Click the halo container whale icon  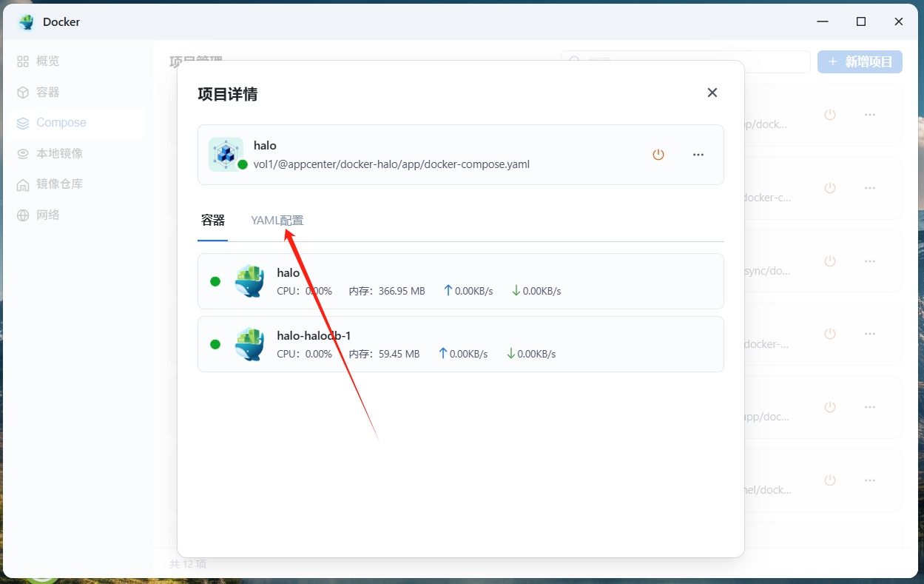[249, 281]
